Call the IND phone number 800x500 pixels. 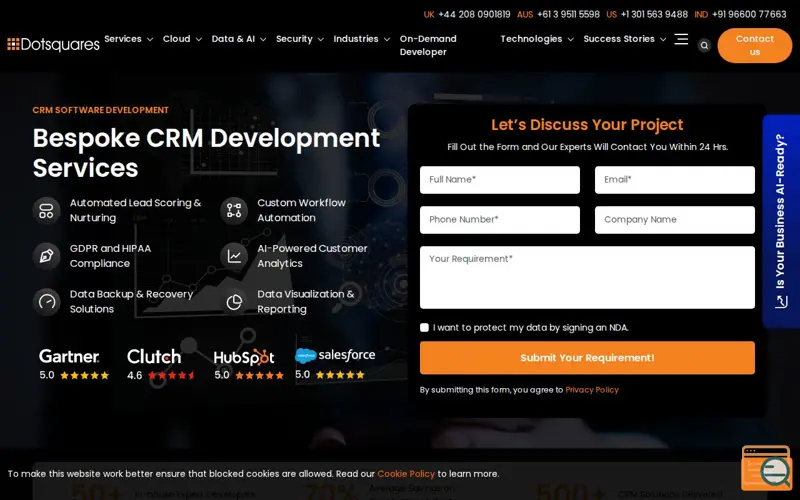click(749, 14)
